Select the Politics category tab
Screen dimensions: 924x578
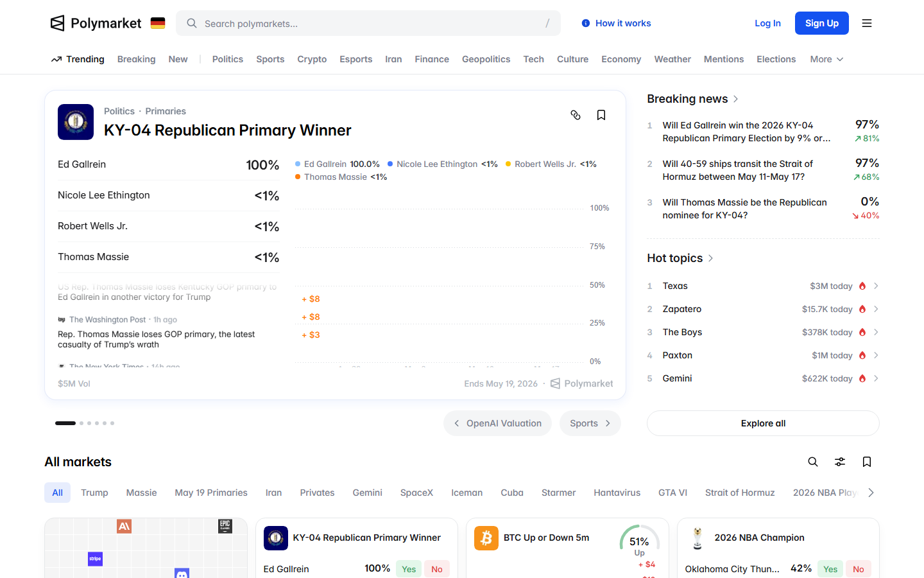click(x=228, y=59)
